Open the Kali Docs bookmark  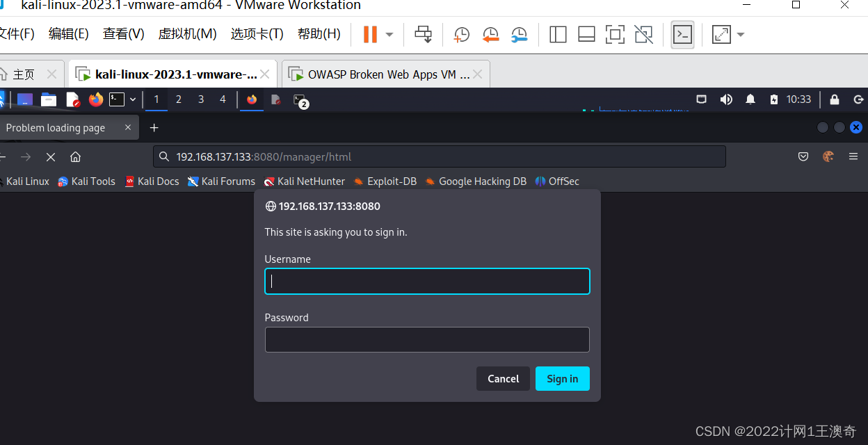[x=152, y=181]
